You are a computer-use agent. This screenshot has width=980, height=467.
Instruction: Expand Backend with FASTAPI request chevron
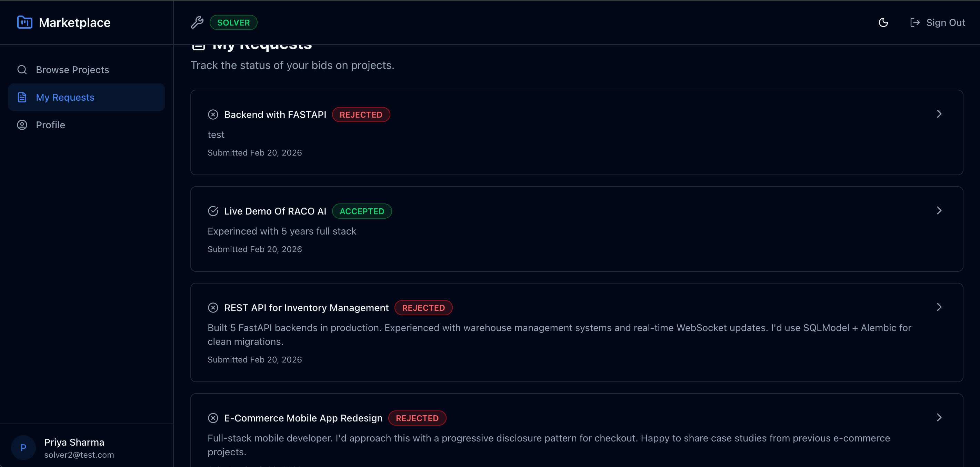pos(939,114)
